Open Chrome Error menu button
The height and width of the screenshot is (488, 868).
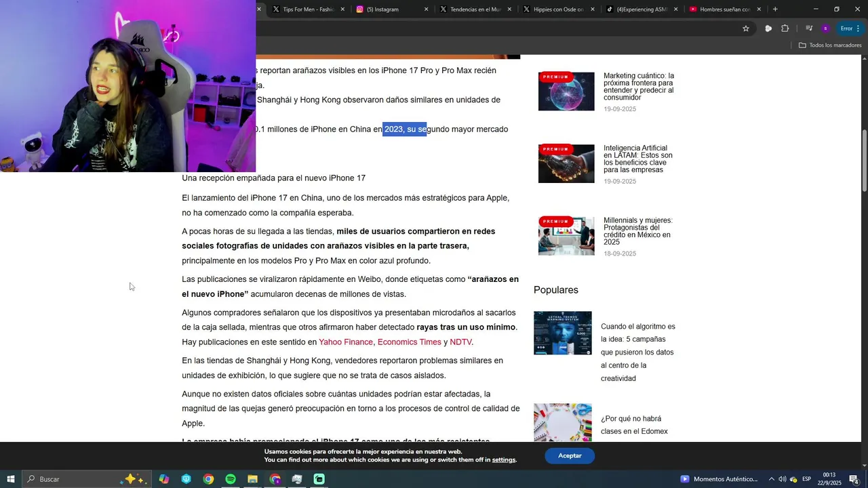(850, 28)
